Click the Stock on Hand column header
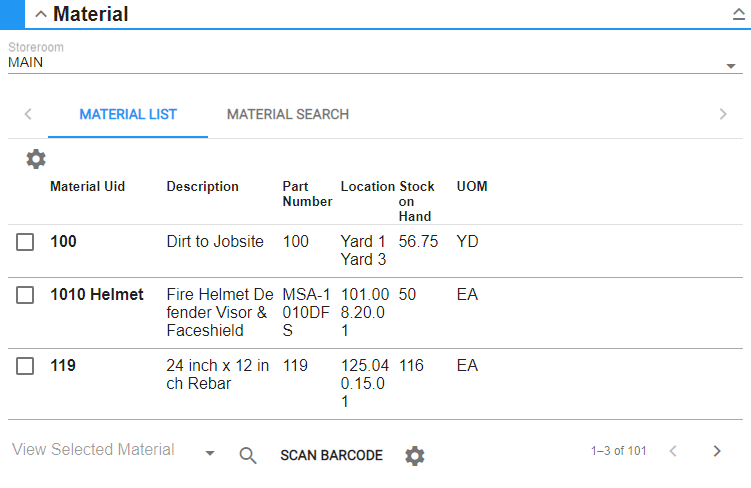Screen dimensions: 751x488 click(x=417, y=201)
